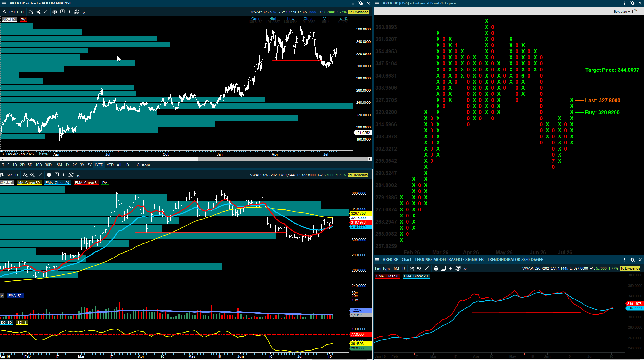This screenshot has width=644, height=360.
Task: Select trendline tool in Trendindikator toolbar
Action: (427, 268)
